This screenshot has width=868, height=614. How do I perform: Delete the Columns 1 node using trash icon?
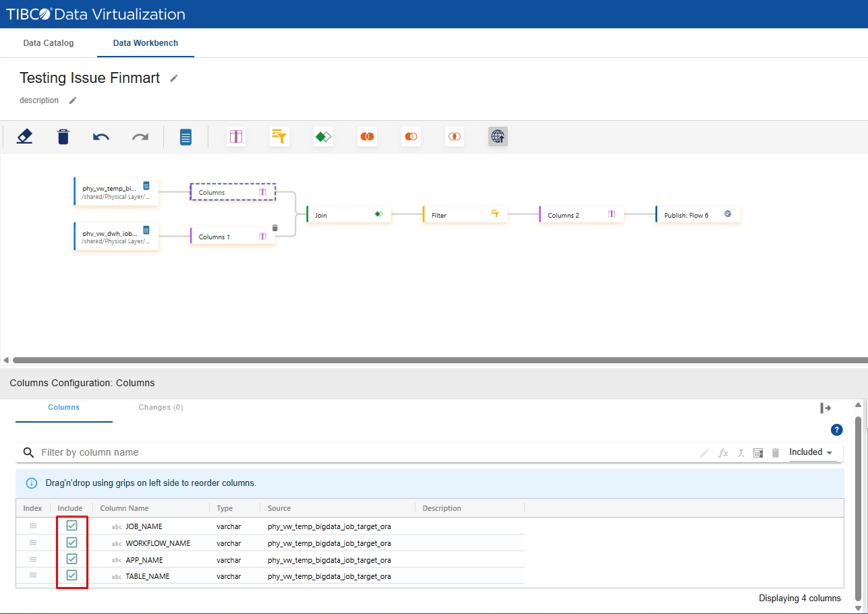coord(274,228)
